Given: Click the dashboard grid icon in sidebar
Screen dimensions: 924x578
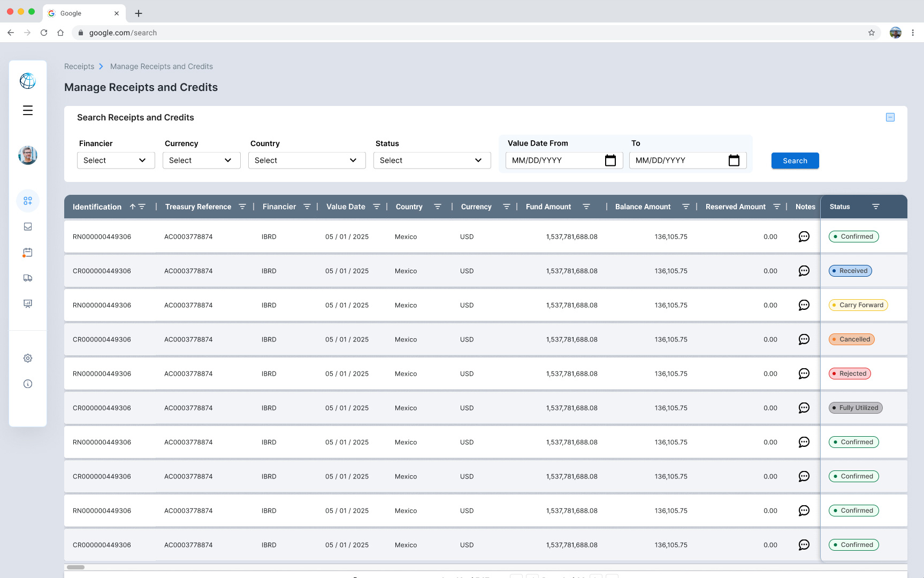Looking at the screenshot, I should (28, 201).
